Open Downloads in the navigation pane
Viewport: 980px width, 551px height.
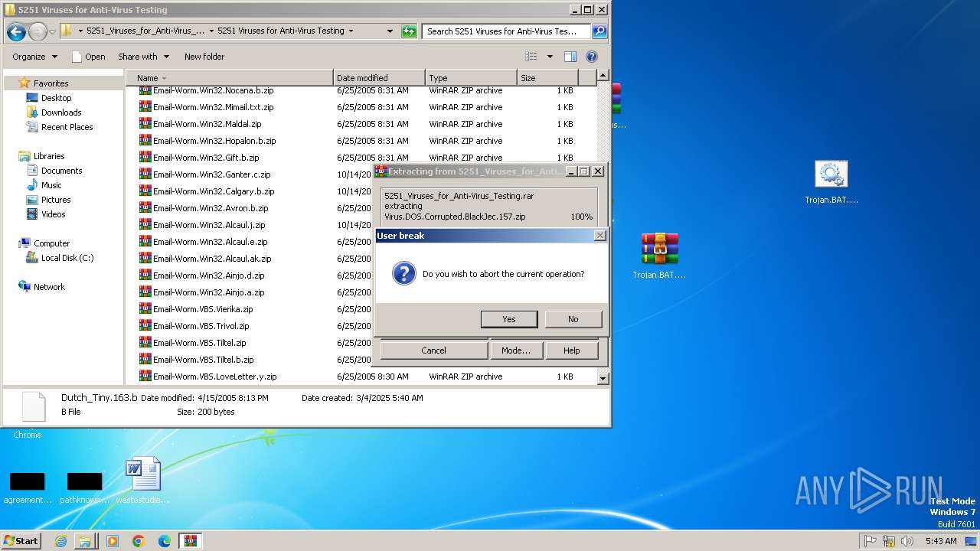pos(61,112)
